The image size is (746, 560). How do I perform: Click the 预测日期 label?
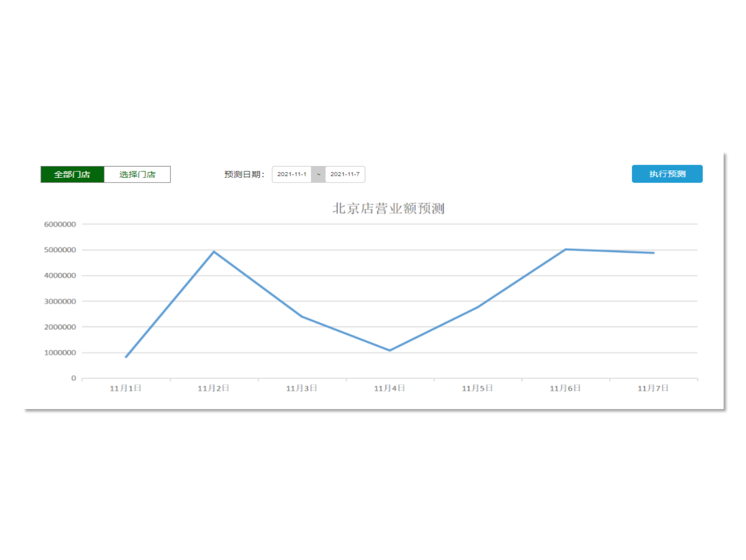pyautogui.click(x=244, y=174)
